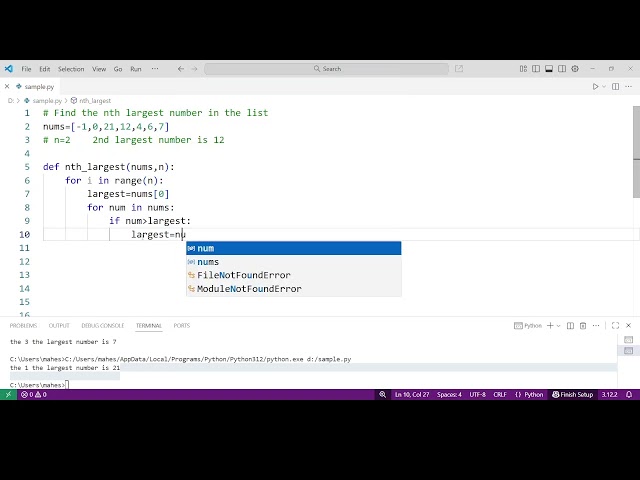Viewport: 640px width, 480px height.
Task: Customize layout icon in title bar
Action: pos(523,69)
